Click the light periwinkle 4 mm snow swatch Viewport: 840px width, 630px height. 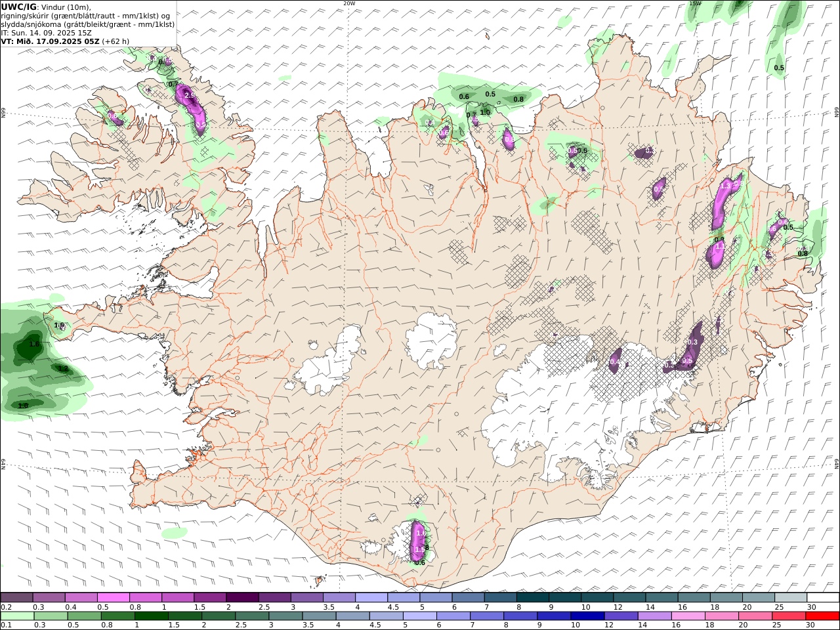coord(371,598)
